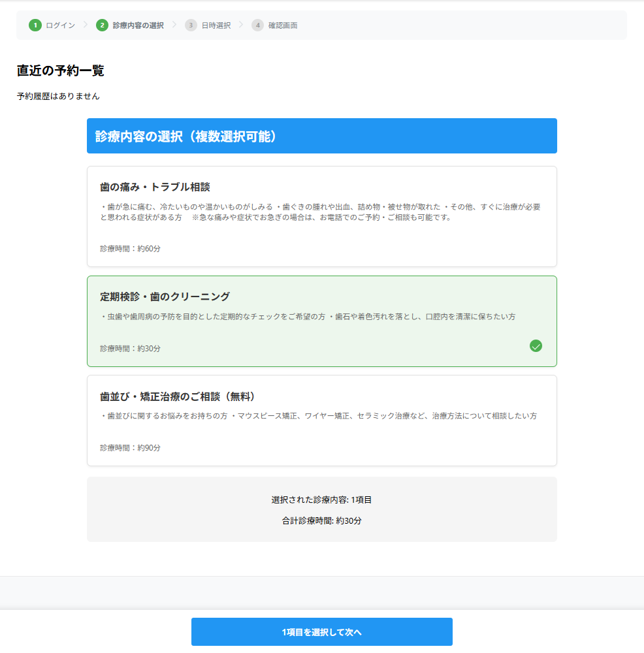
Task: Click the chevron arrow before 確認画面 step
Action: click(241, 25)
